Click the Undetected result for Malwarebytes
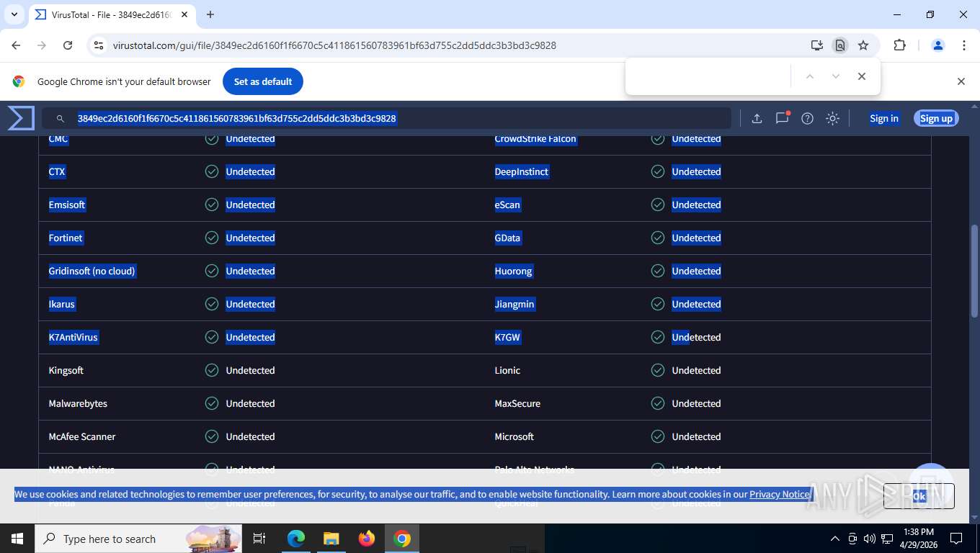Screen dimensions: 980x553 pyautogui.click(x=250, y=403)
